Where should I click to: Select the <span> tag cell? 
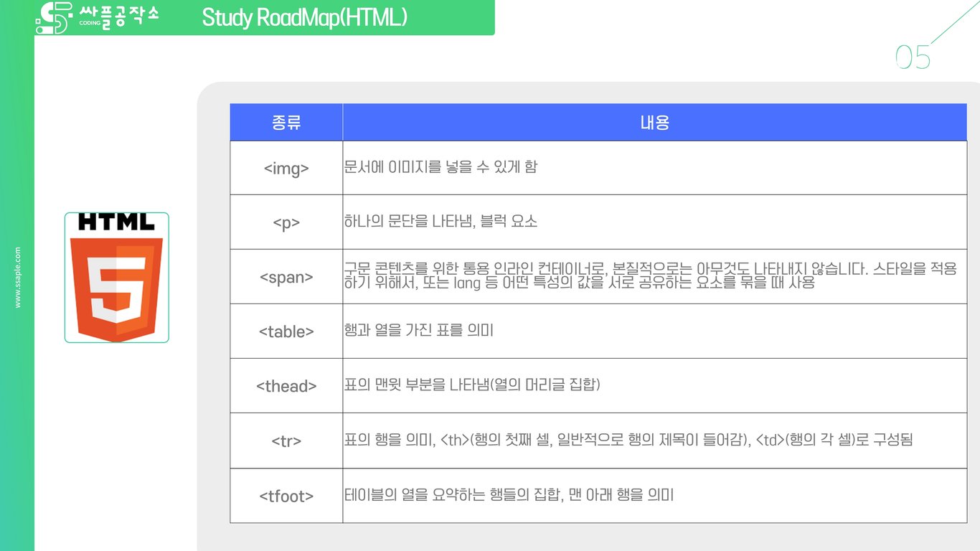point(286,276)
